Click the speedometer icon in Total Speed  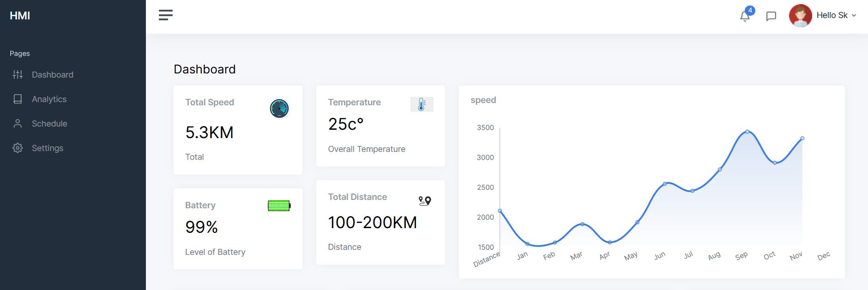point(279,109)
